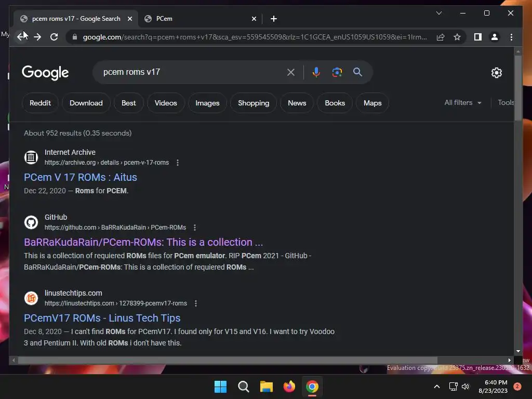Show hidden system tray icons
The height and width of the screenshot is (399, 532).
click(436, 387)
